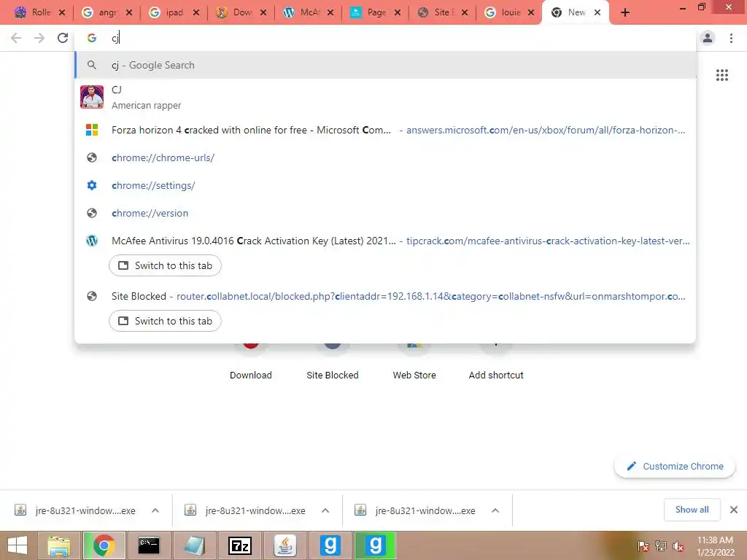Open the Chrome profile avatar icon
The width and height of the screenshot is (747, 560).
tap(708, 38)
